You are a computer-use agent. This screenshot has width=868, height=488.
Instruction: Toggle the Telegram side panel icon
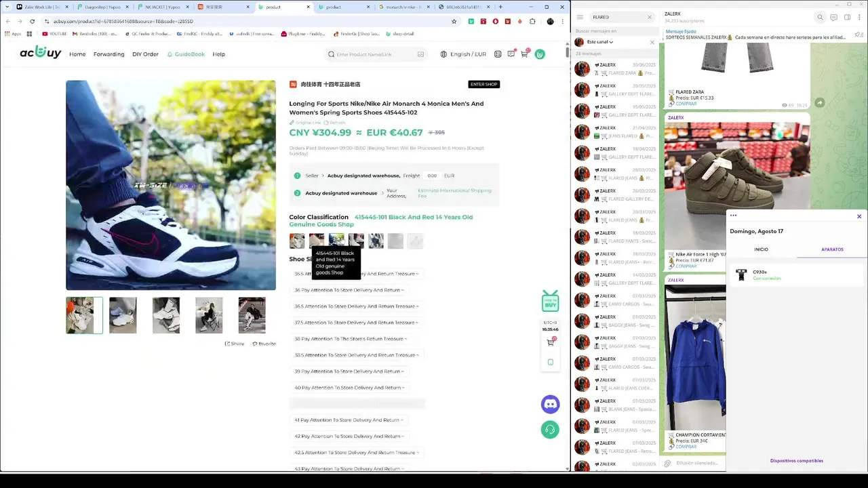(x=846, y=17)
